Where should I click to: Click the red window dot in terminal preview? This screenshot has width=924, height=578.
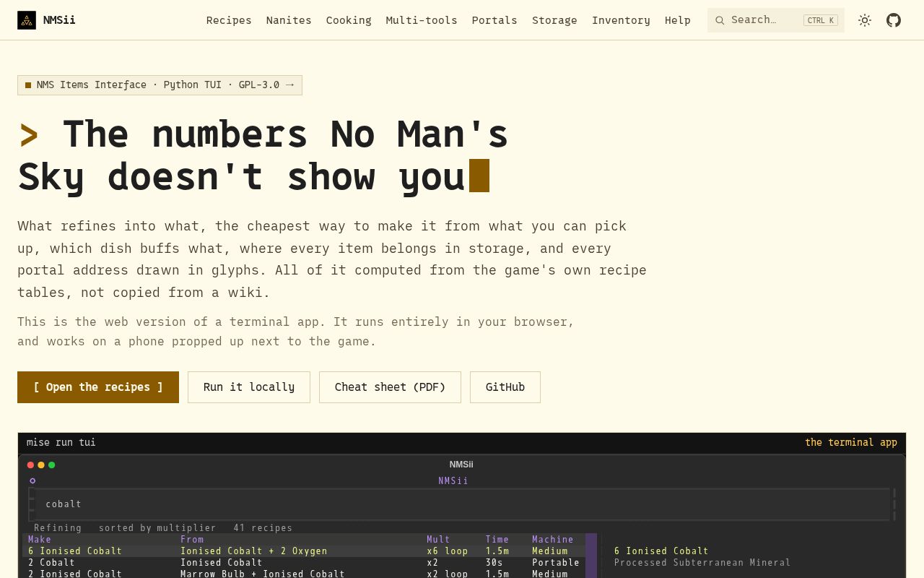point(30,465)
